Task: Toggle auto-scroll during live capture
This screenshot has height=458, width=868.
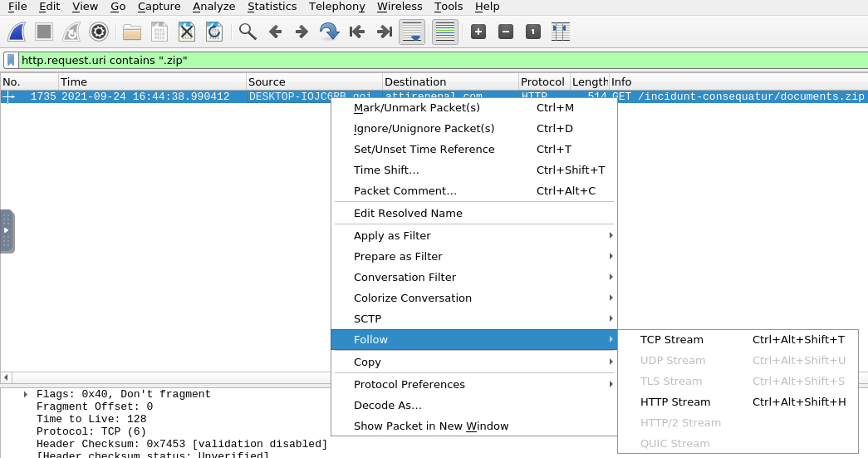Action: [x=412, y=32]
